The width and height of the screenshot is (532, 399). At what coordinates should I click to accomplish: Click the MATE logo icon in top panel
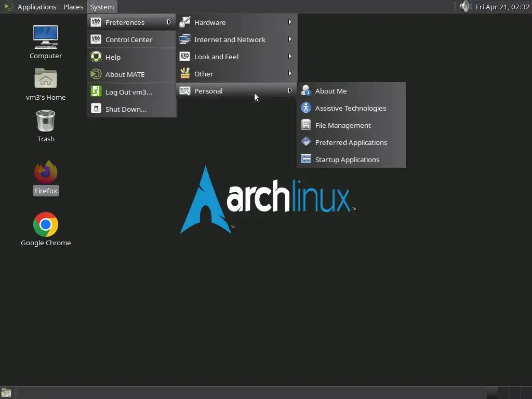click(x=9, y=6)
